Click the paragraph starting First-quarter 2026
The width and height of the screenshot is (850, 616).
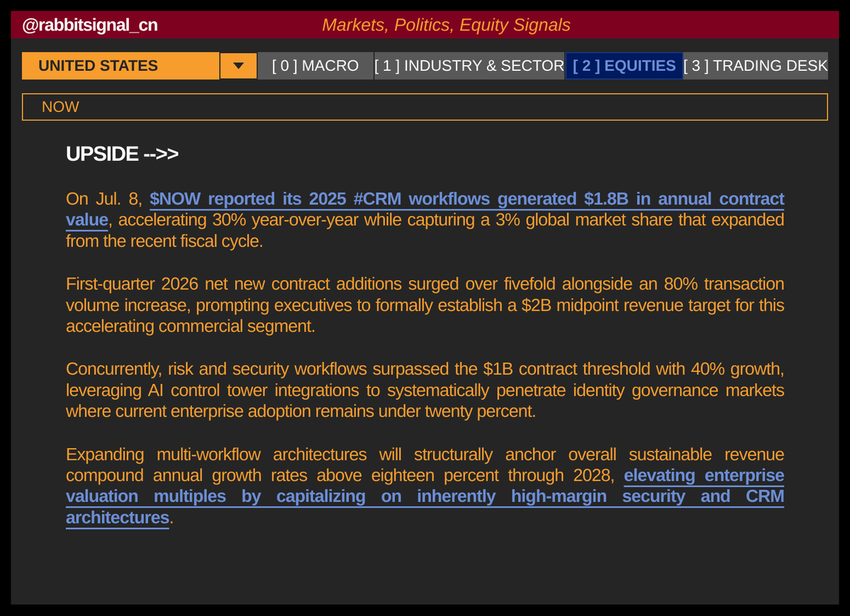coord(425,306)
